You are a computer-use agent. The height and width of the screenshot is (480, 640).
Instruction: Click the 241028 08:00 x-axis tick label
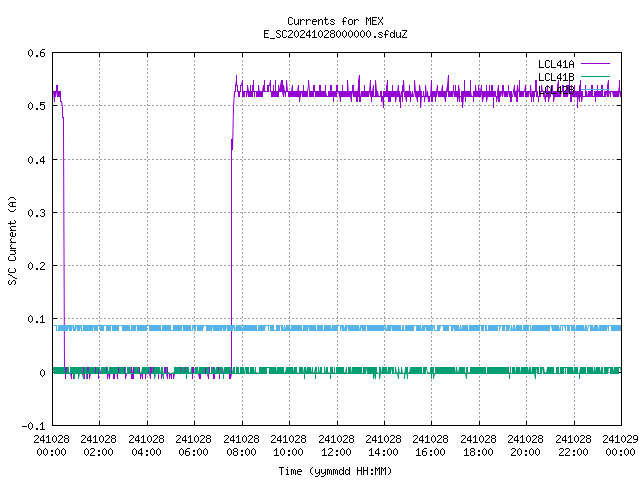coord(241,445)
